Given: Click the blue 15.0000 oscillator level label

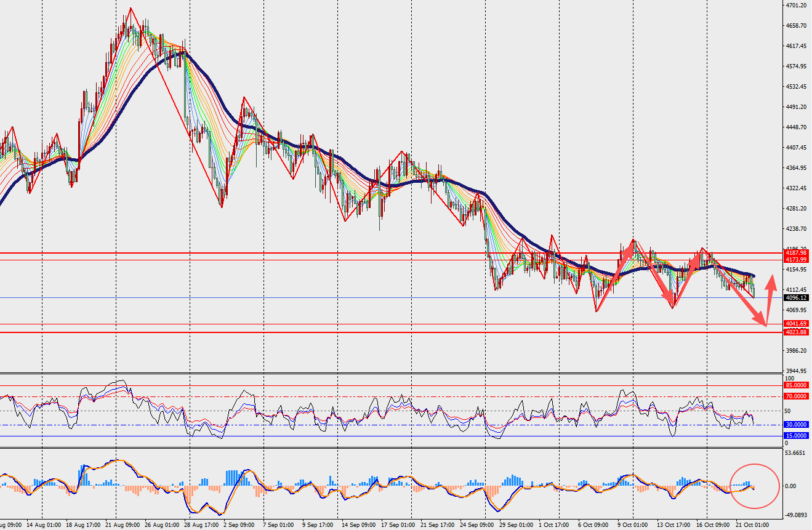Looking at the screenshot, I should [x=796, y=436].
